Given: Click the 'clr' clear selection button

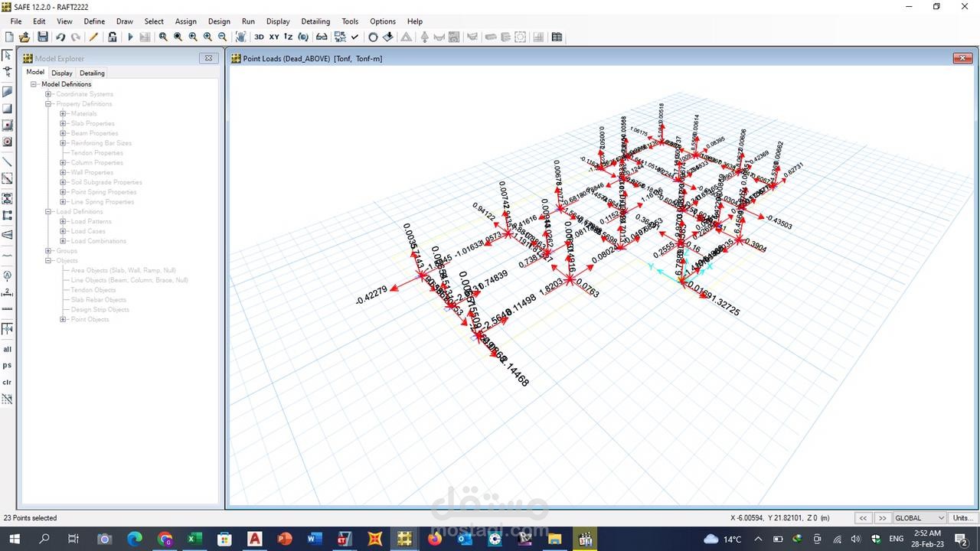Looking at the screenshot, I should pos(8,382).
